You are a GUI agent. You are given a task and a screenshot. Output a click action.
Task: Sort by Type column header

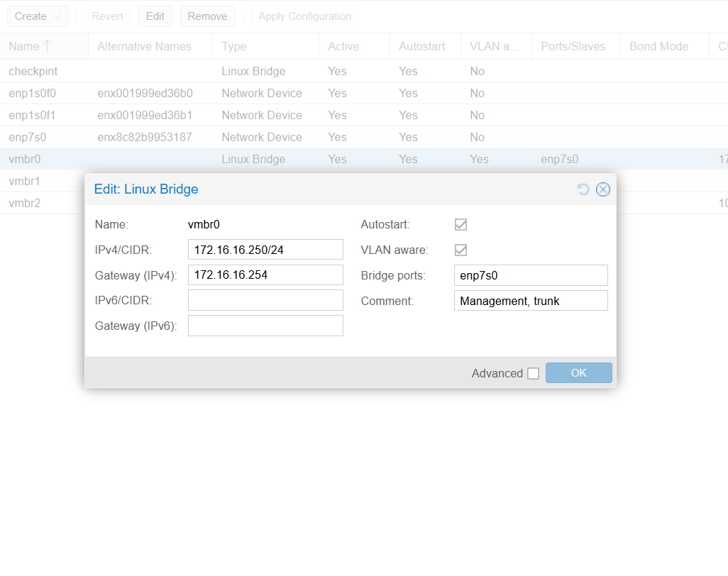[265, 46]
